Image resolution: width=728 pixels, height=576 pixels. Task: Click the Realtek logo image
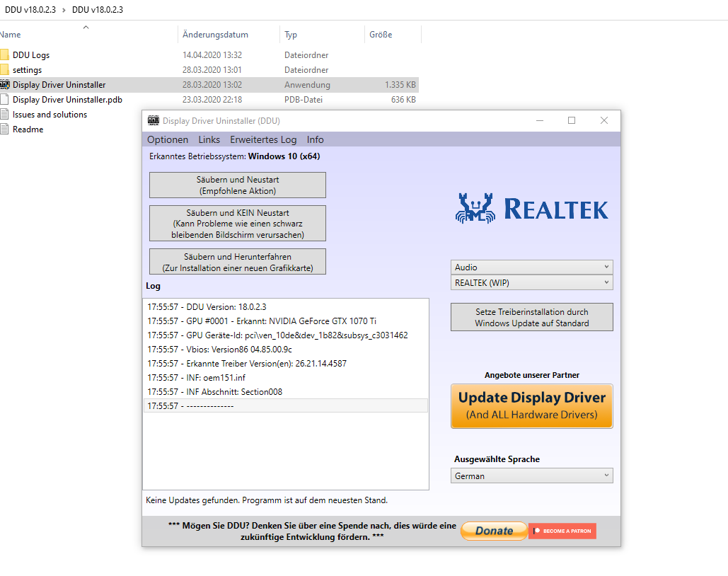pos(531,209)
